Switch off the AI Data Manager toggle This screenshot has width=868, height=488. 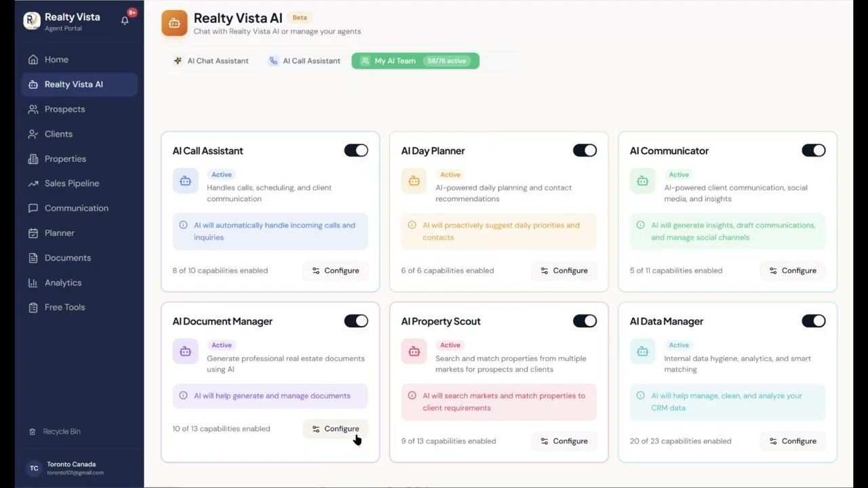click(813, 321)
